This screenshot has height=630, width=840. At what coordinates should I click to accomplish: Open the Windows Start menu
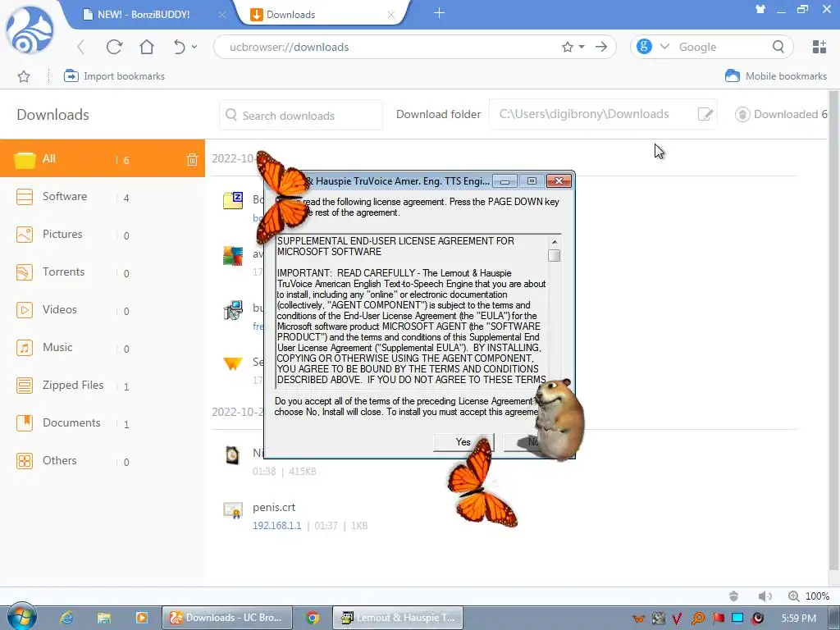click(x=21, y=617)
